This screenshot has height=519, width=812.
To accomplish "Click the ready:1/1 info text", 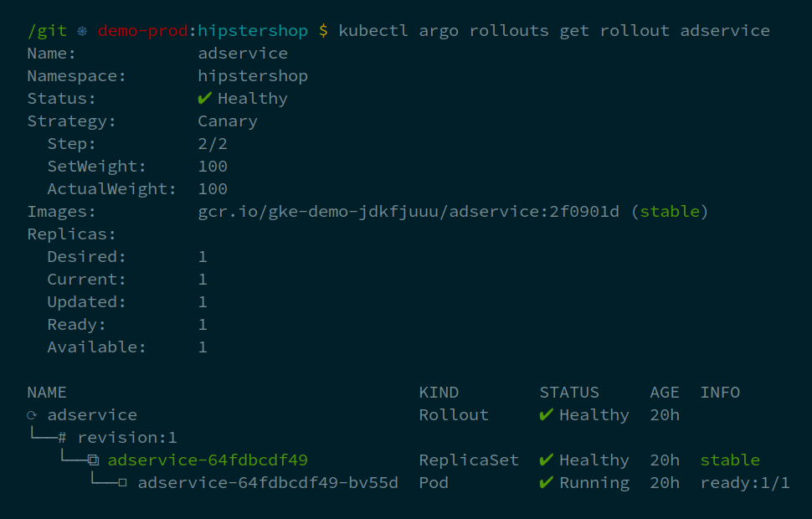I will (x=745, y=483).
